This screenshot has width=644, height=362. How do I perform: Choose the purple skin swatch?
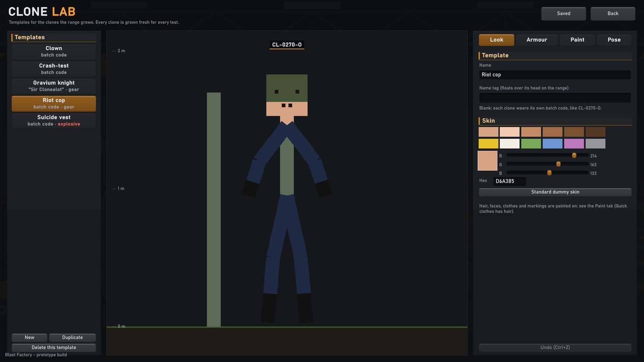574,144
